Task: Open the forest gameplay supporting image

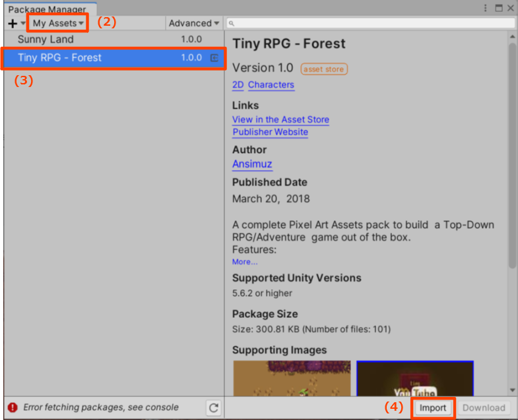Action: (292, 378)
